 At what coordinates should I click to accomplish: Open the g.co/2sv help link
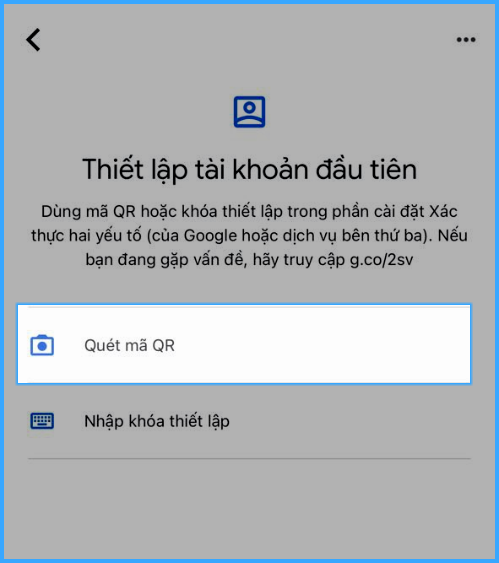point(381,260)
